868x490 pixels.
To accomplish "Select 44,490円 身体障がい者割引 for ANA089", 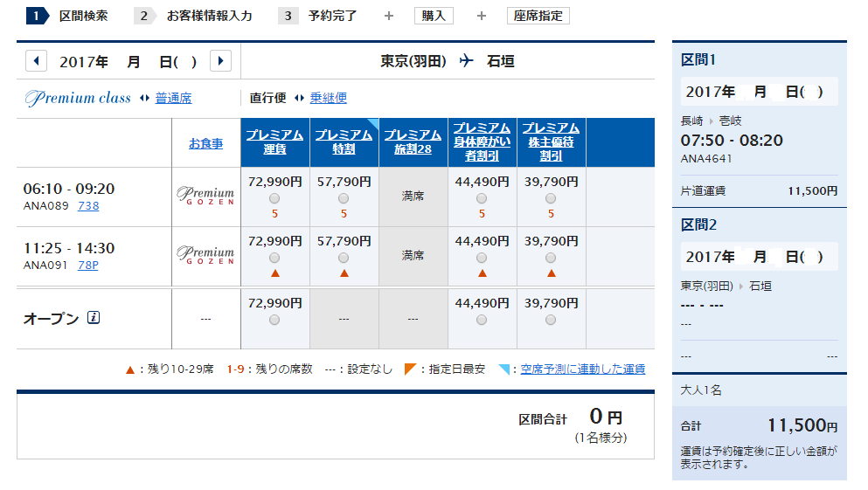I will 482,198.
